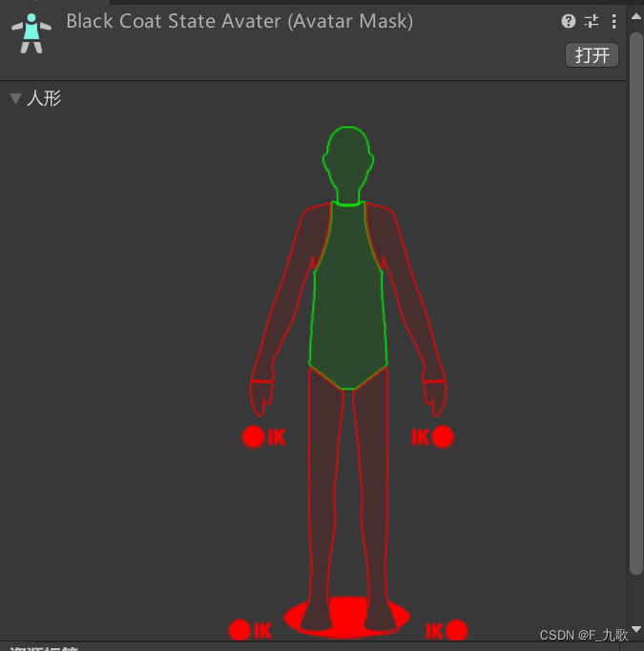Click the Avatar Mask asset icon

click(x=31, y=33)
